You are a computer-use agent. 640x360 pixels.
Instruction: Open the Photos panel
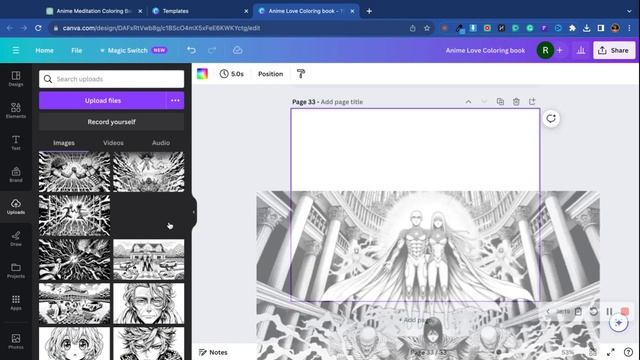[16, 341]
